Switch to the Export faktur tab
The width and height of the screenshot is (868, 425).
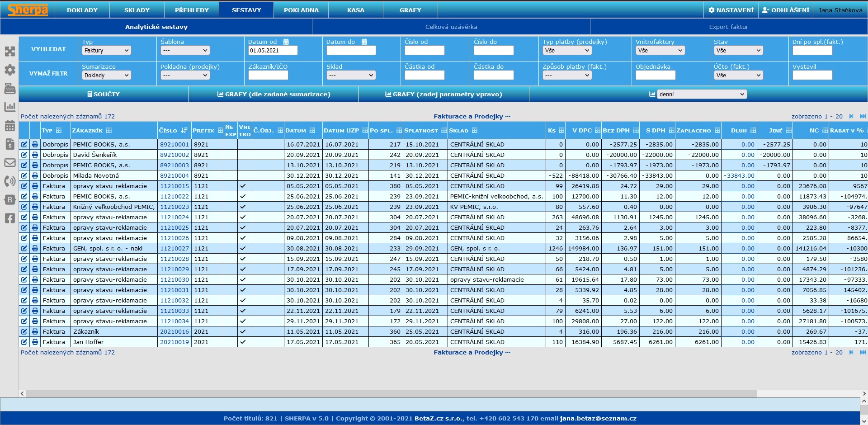[x=728, y=27]
